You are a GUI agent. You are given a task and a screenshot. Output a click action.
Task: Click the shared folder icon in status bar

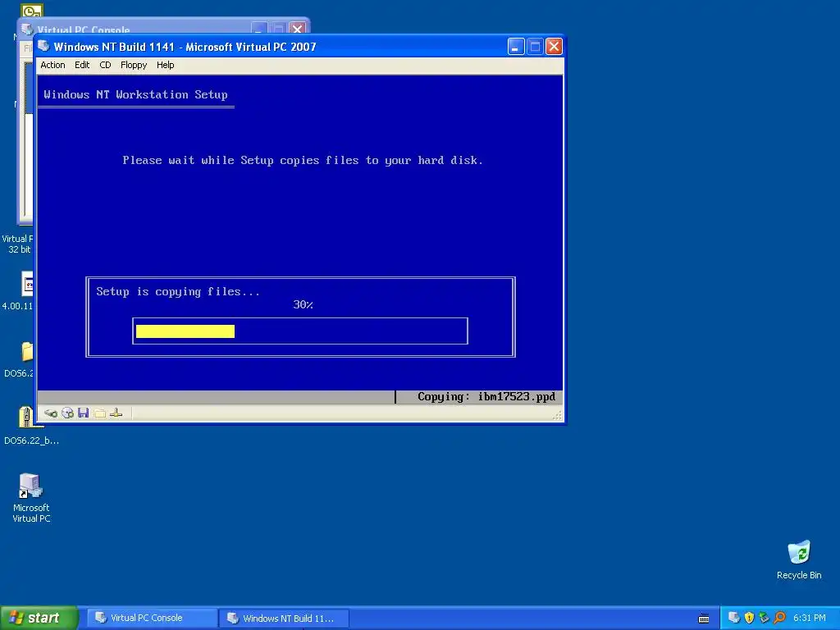click(99, 413)
